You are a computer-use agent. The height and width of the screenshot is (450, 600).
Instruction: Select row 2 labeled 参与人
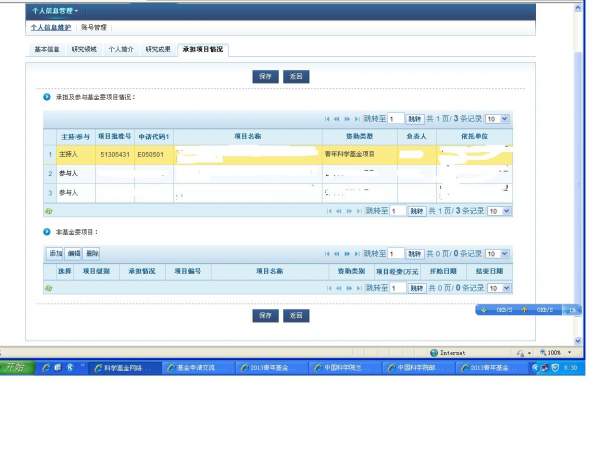[279, 174]
